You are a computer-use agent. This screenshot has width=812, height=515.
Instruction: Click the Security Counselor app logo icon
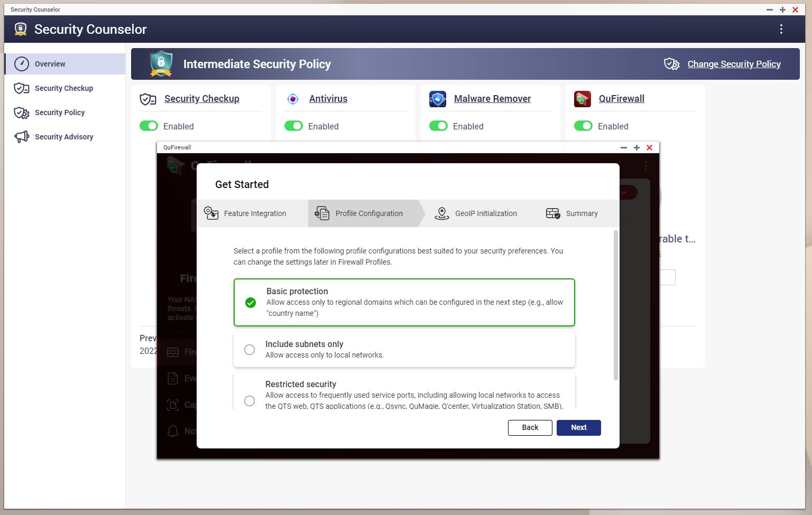point(21,29)
